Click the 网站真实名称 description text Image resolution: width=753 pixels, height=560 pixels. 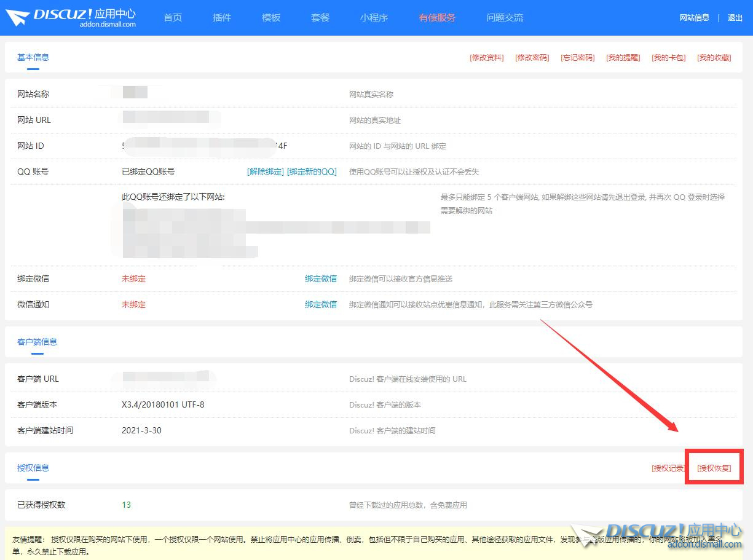pos(371,95)
